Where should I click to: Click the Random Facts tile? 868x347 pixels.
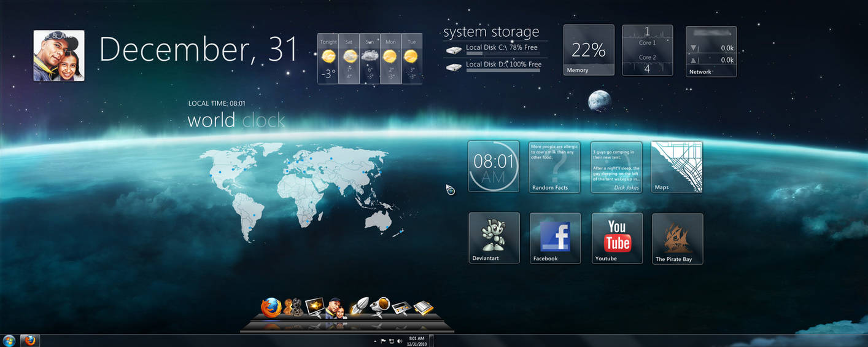coord(554,167)
